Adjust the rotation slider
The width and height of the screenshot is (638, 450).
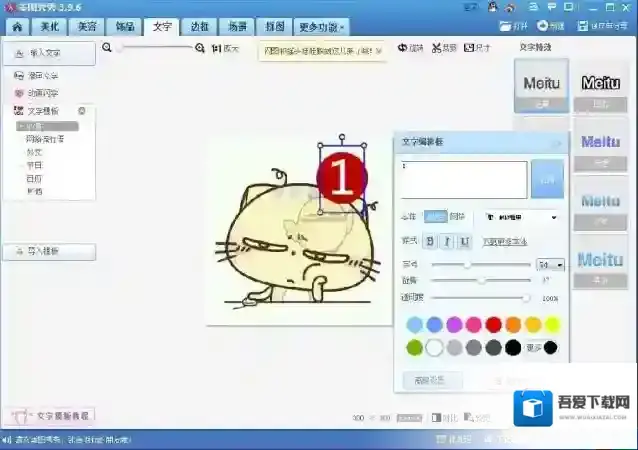pyautogui.click(x=481, y=280)
